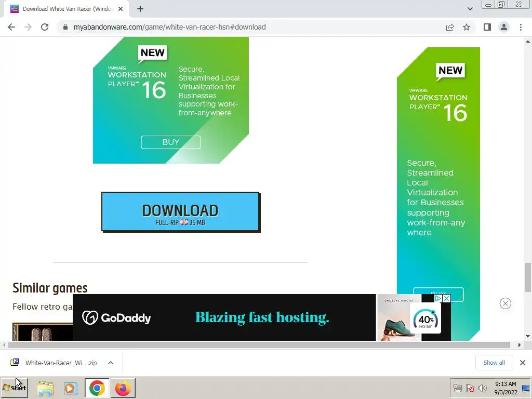
Task: Click Show all downloads
Action: (494, 363)
